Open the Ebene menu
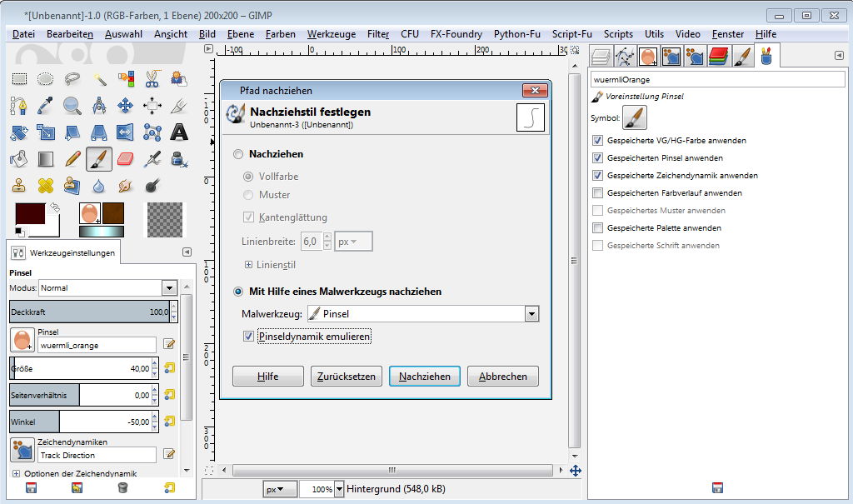The height and width of the screenshot is (504, 853). point(241,34)
